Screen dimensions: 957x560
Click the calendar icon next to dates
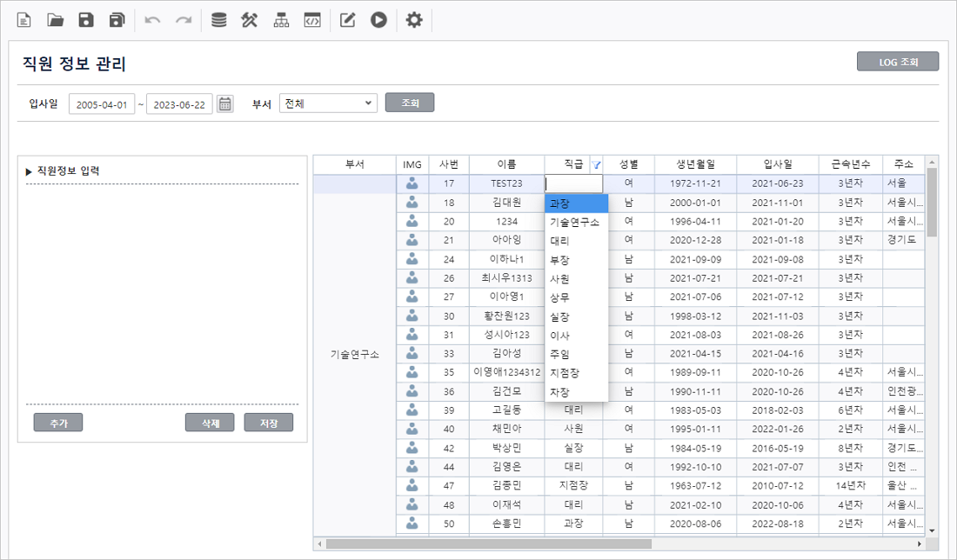(x=225, y=104)
